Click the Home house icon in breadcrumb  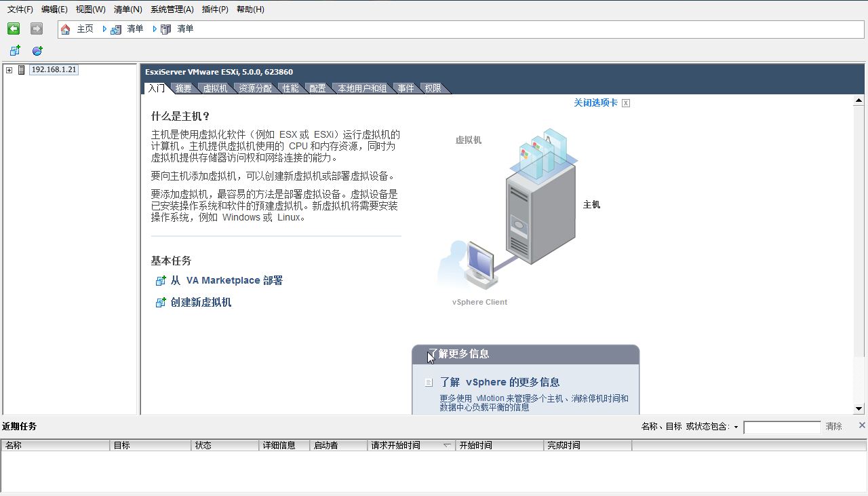click(x=66, y=29)
